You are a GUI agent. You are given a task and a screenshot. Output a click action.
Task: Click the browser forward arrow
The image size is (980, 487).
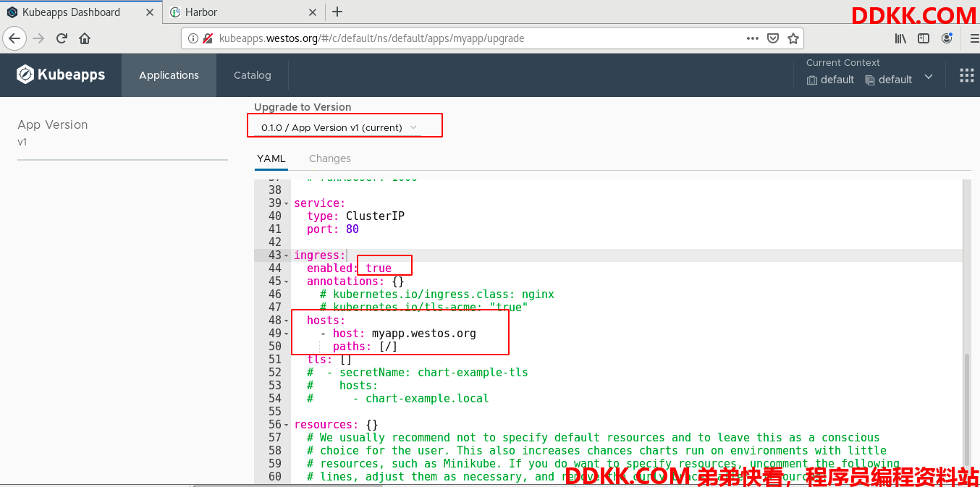pos(38,38)
